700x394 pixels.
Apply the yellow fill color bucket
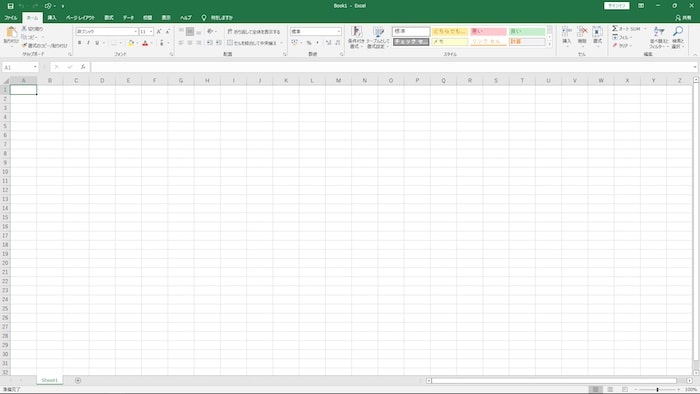coord(131,43)
